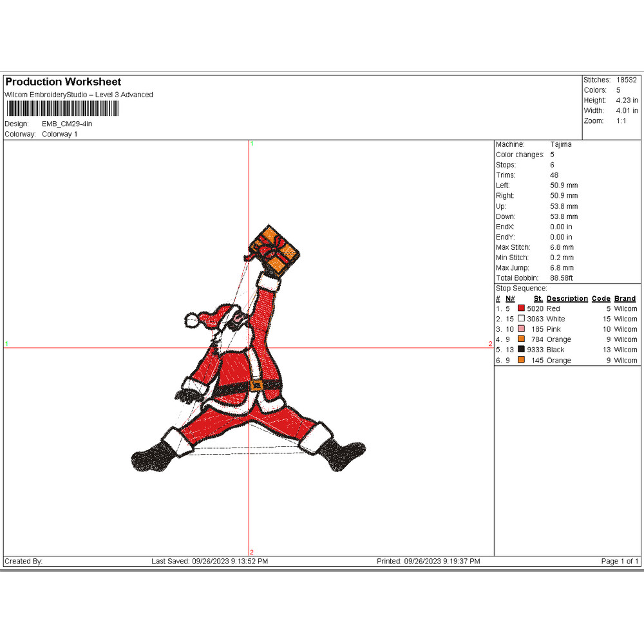
Task: Select the black 9333 thread swatch
Action: [520, 350]
